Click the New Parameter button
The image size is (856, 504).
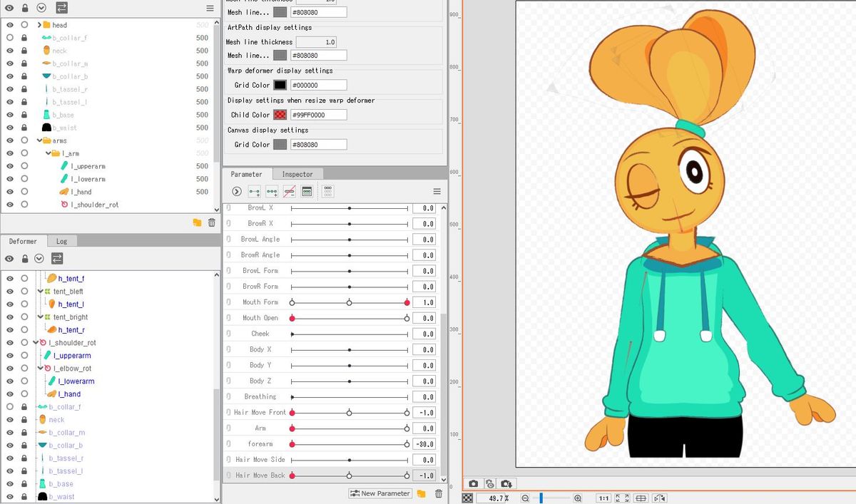[x=379, y=493]
